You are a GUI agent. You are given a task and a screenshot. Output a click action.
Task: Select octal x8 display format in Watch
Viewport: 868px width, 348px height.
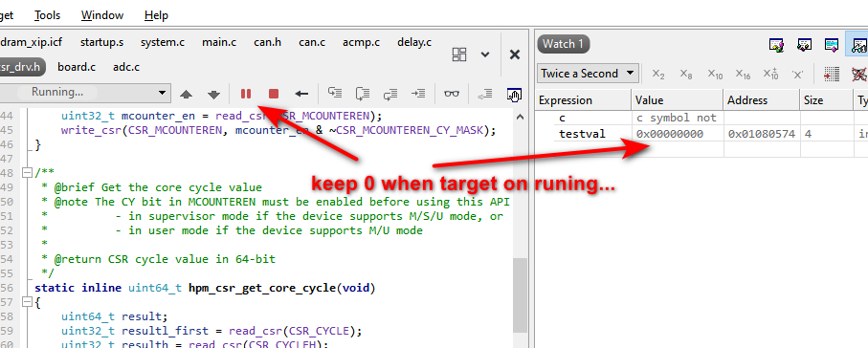pos(686,74)
